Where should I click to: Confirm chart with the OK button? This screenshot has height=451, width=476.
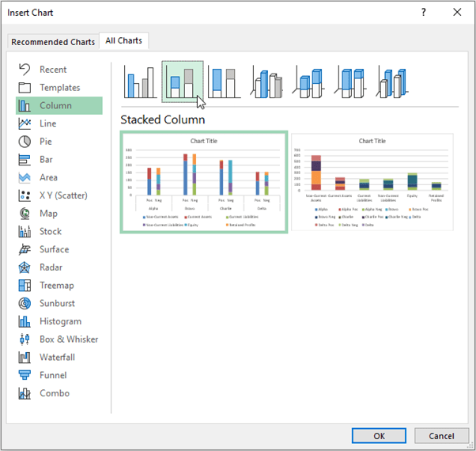point(379,436)
